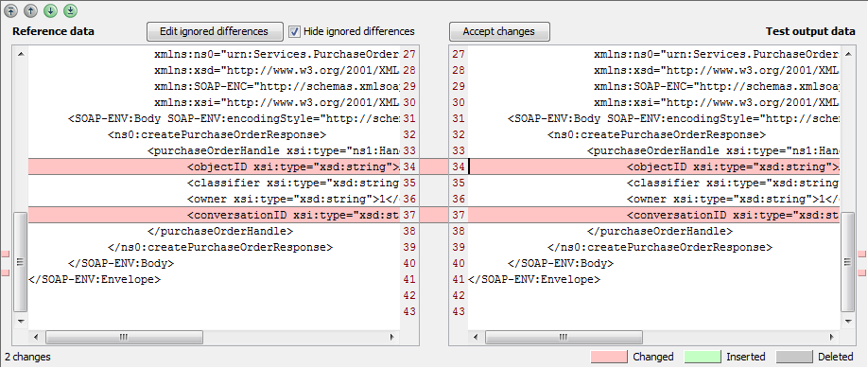Screen dimensions: 868x368
Task: Select changed objectID line 34 in Reference data
Action: 214,166
